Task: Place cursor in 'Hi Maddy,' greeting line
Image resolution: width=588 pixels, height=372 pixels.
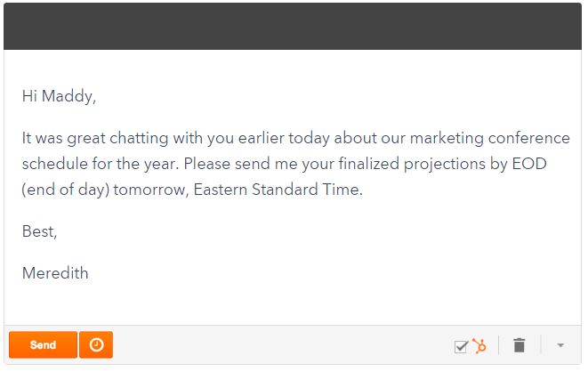Action: coord(58,96)
